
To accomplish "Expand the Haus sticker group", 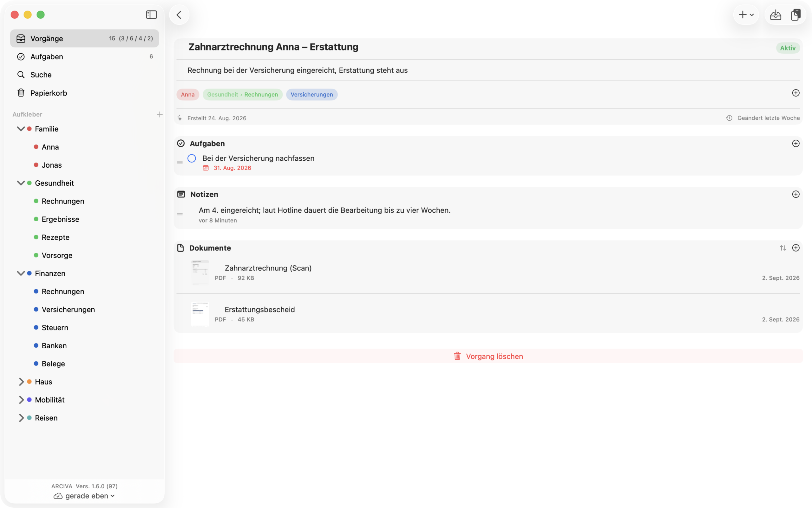I will tap(21, 382).
